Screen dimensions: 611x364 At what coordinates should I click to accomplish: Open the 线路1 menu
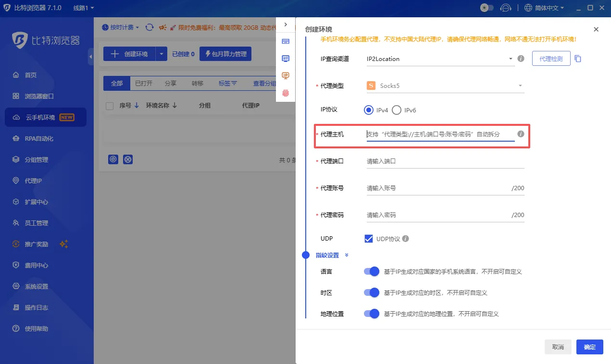[82, 7]
